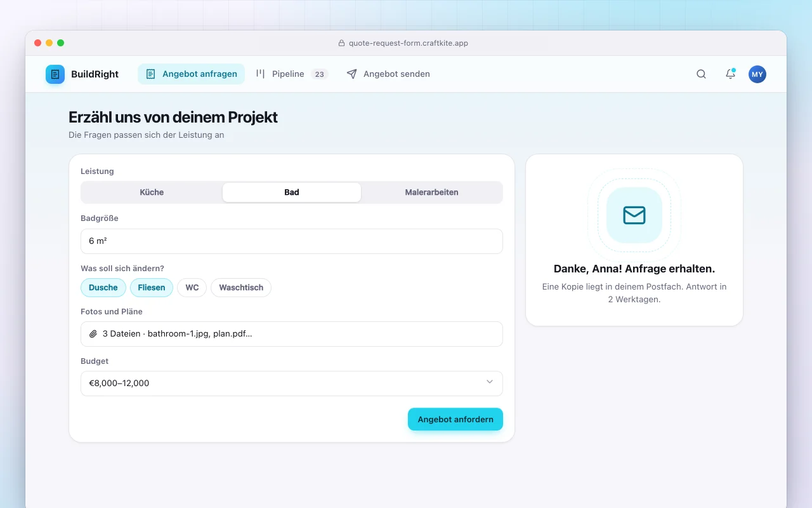Click the envelope icon in confirmation card

click(634, 215)
